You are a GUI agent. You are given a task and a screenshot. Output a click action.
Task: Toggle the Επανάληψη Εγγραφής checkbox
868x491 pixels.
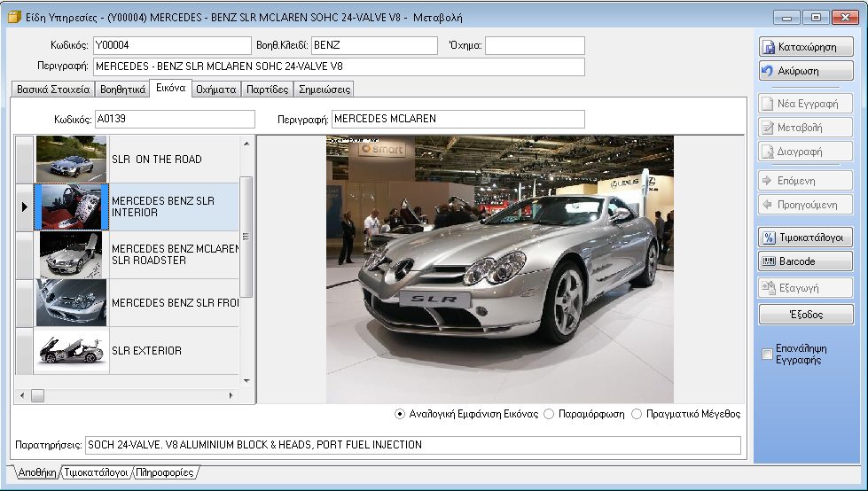pyautogui.click(x=767, y=355)
